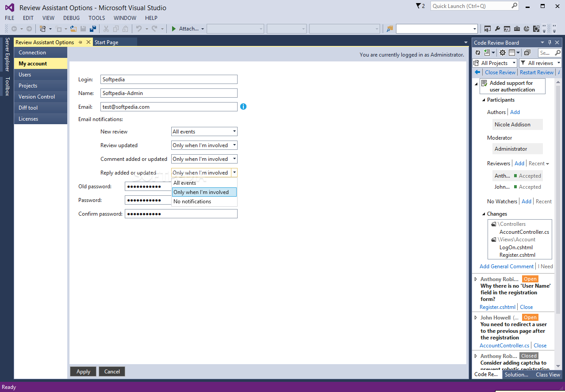Click the Open File folder icon
This screenshot has width=565, height=392.
click(73, 29)
